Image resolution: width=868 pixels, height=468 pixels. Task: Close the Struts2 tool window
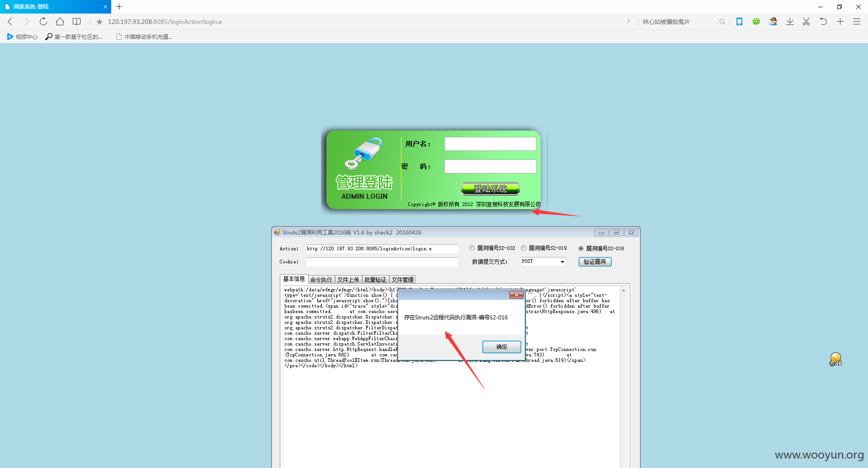click(631, 233)
